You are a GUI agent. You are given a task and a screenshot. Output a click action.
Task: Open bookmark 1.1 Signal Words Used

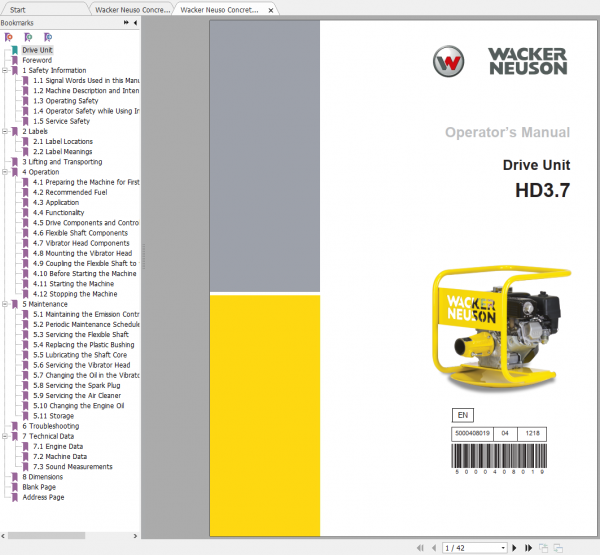click(86, 81)
